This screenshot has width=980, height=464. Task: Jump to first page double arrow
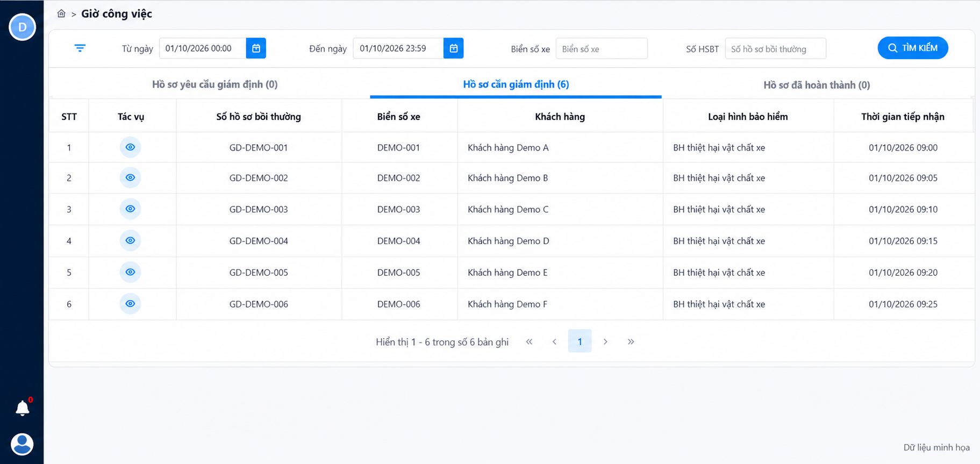529,341
